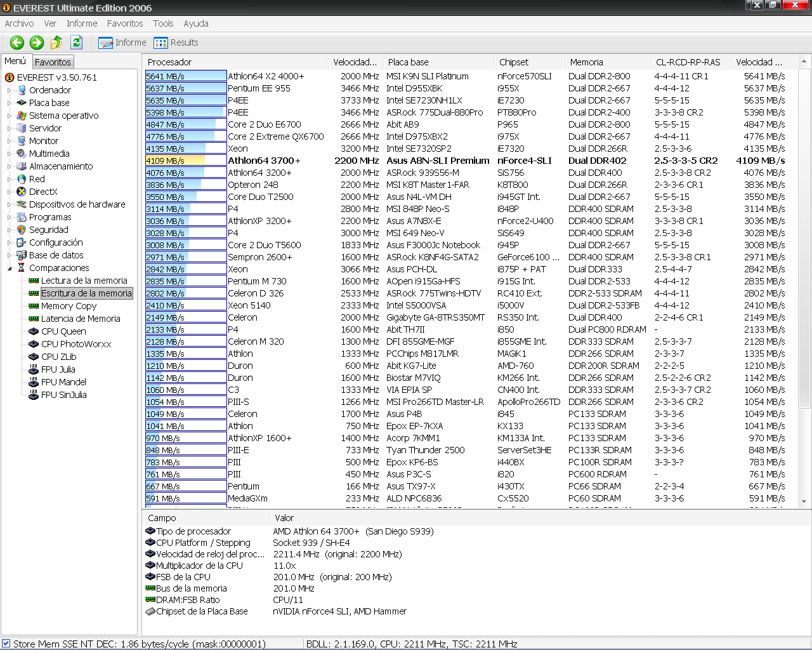The image size is (812, 650).
Task: Click the refresh toolbar icon
Action: coord(77,43)
